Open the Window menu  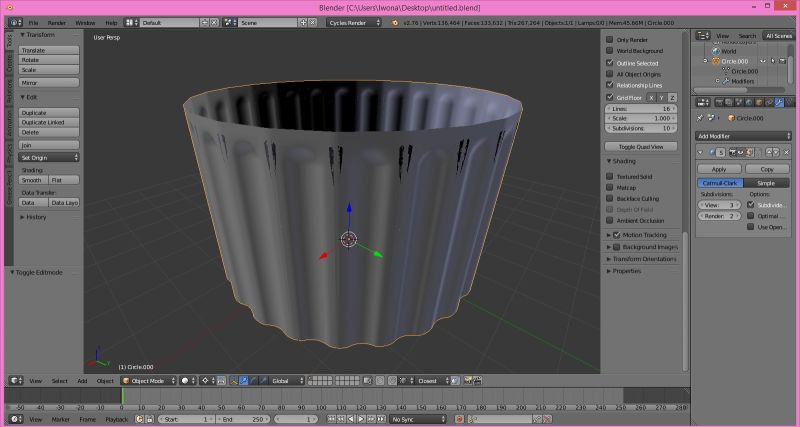click(85, 22)
